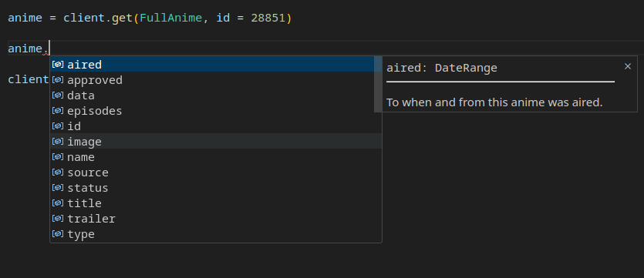
Task: Click the client.get call in first line
Action: tap(98, 18)
